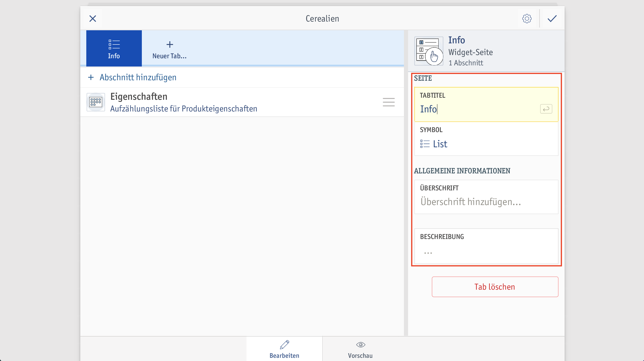Viewport: 644px width, 361px height.
Task: Confirm changes with the checkmark icon
Action: pyautogui.click(x=552, y=19)
